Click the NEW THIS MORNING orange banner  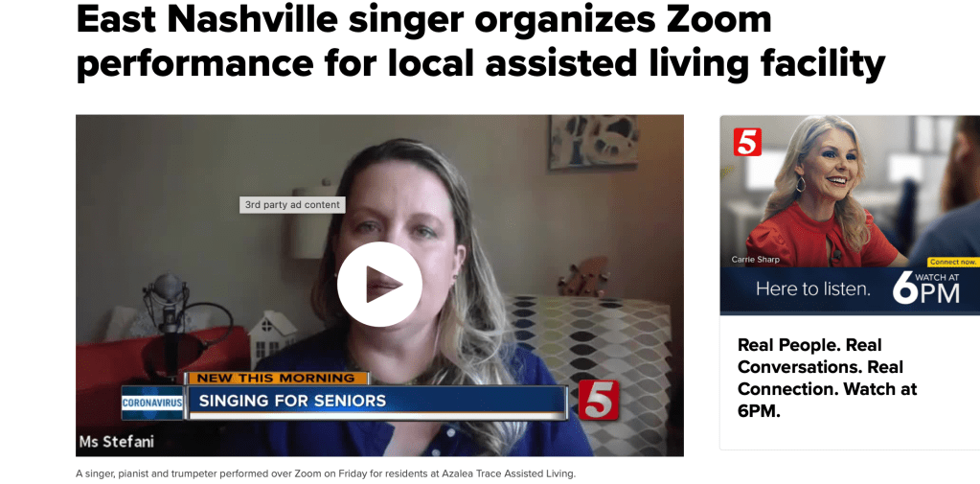point(276,378)
